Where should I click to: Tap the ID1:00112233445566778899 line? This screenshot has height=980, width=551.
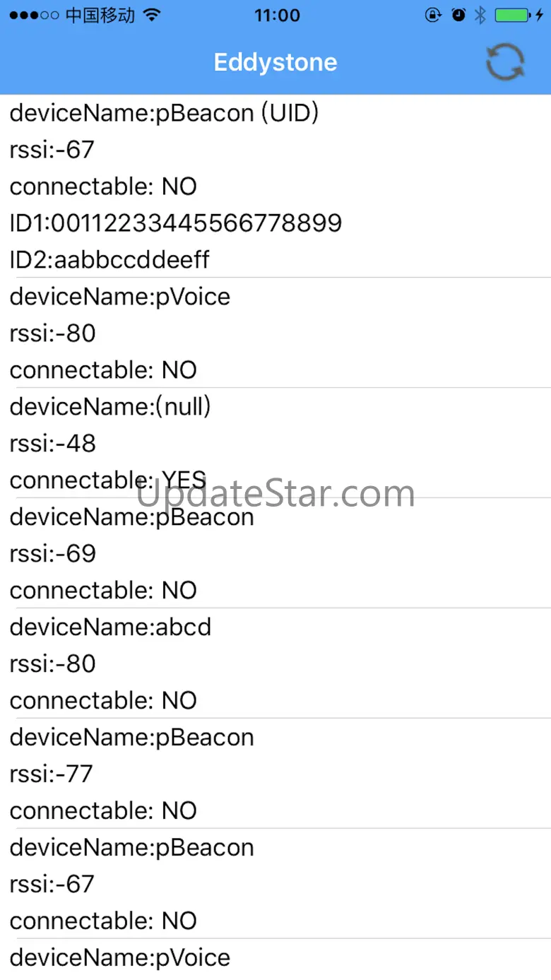click(176, 223)
